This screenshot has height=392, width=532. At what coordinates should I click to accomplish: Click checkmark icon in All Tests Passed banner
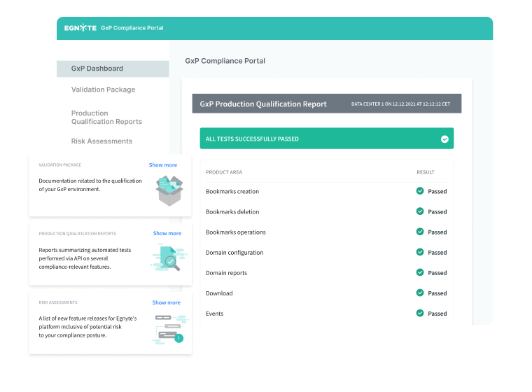(x=444, y=139)
